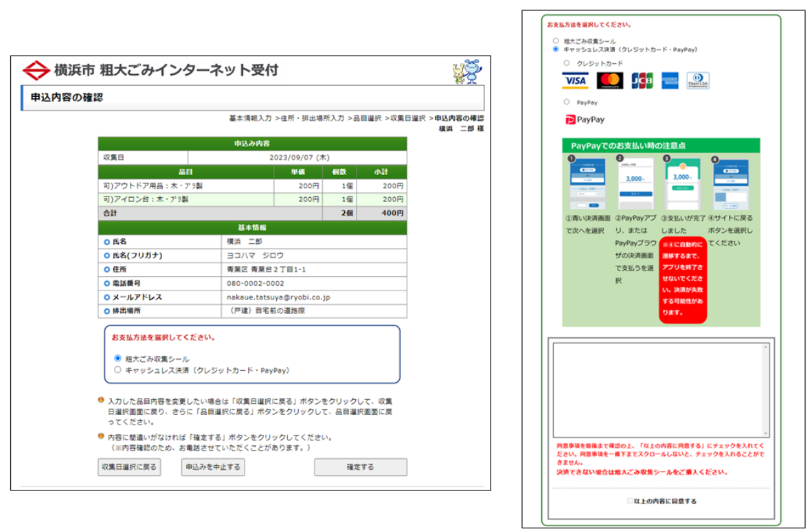Click breadcrumb 住所・排出場所入力

point(313,118)
